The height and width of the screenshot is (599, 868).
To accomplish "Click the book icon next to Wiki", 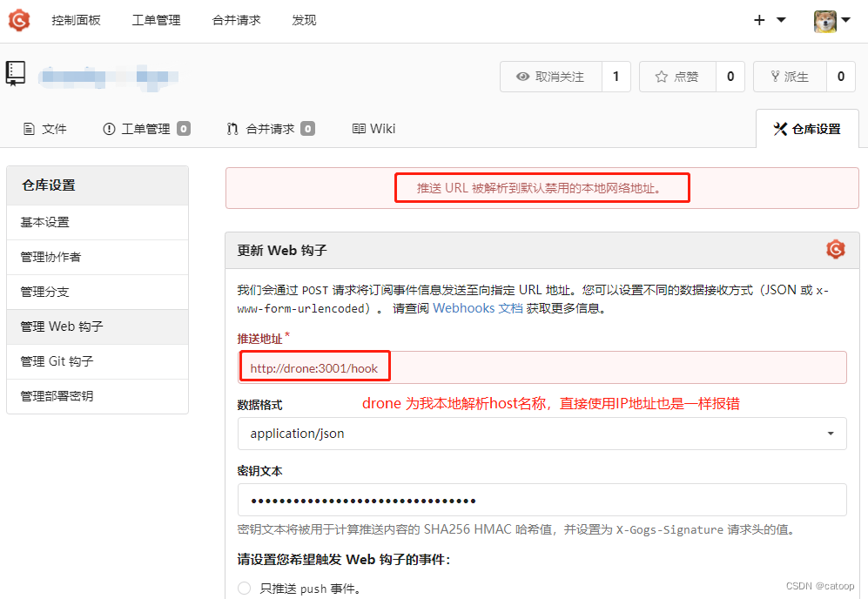I will 357,128.
